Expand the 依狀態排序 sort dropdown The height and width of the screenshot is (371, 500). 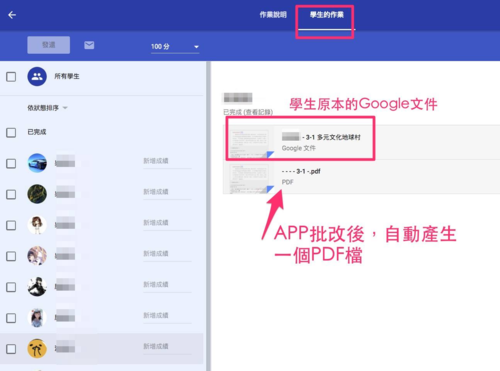click(47, 108)
